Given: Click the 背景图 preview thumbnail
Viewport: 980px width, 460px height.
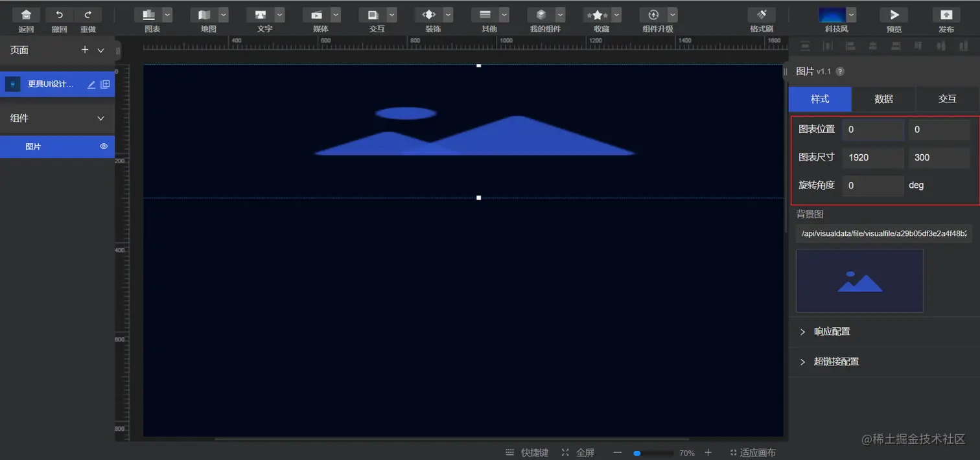Looking at the screenshot, I should pyautogui.click(x=859, y=281).
